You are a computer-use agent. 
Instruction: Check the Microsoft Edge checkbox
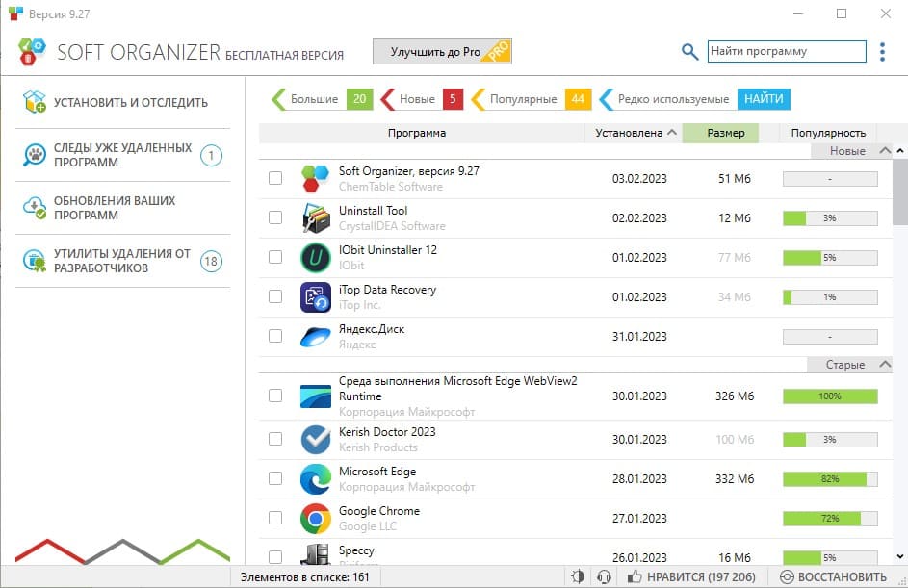[275, 478]
